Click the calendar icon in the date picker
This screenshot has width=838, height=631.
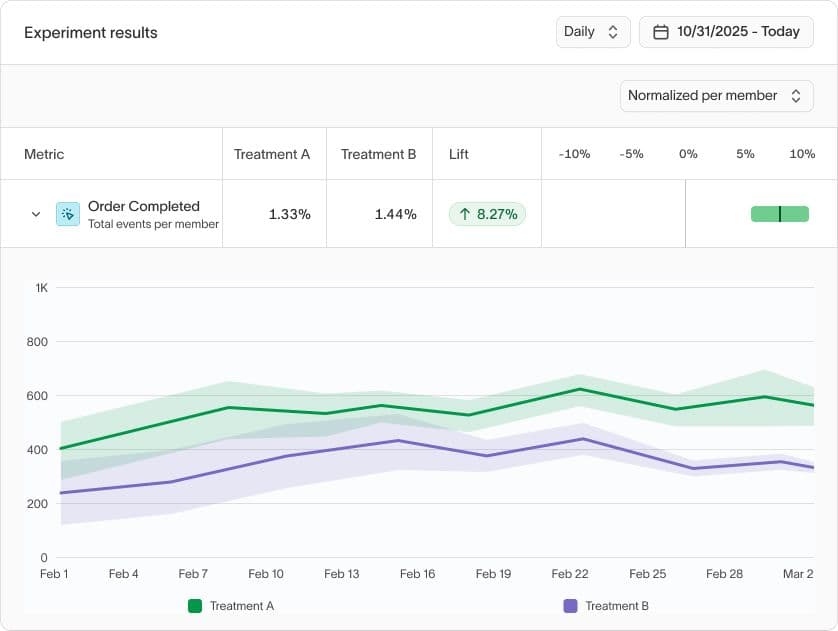pos(661,31)
